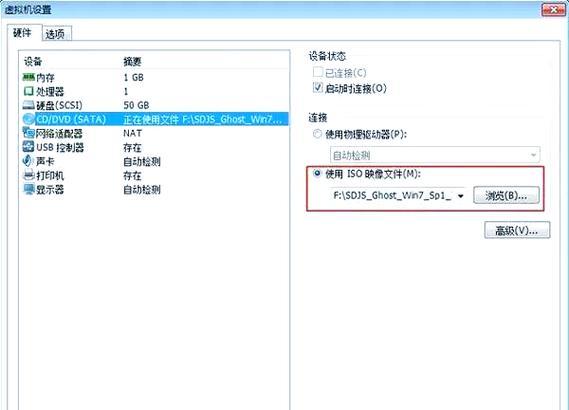Screen dimensions: 569x410
Task: Click the 浏览(B)... browse button
Action: point(506,196)
